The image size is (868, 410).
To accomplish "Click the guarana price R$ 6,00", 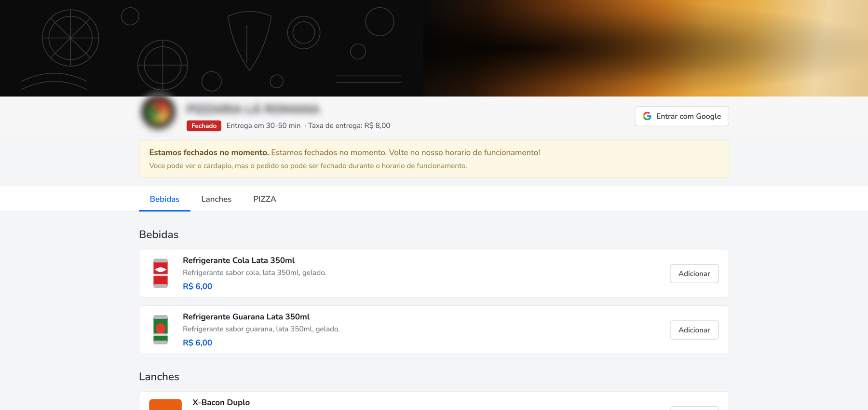I will tap(197, 343).
